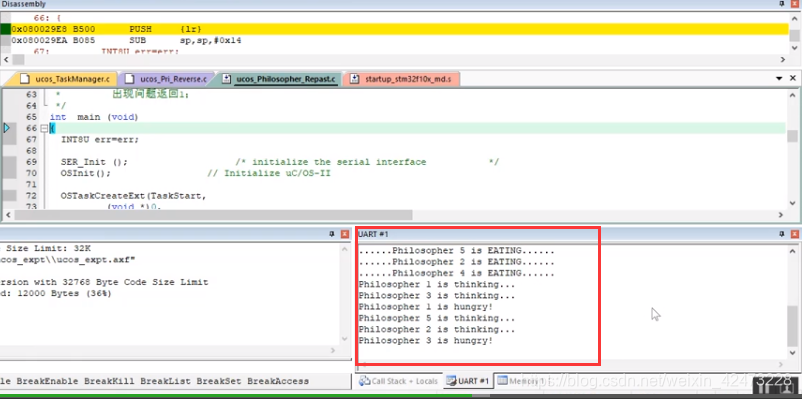The height and width of the screenshot is (399, 802).
Task: Pin the Disassembly panel
Action: tap(781, 4)
